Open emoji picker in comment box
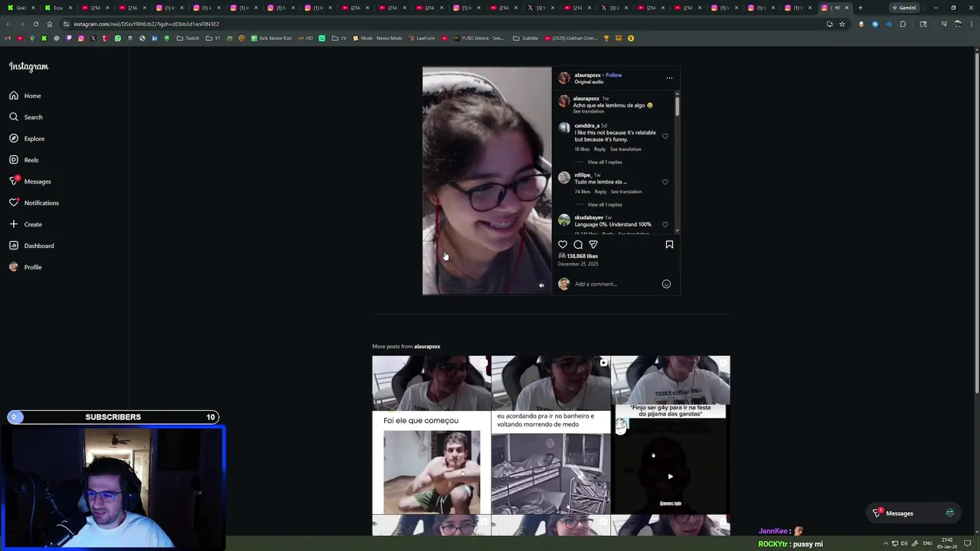 tap(666, 284)
